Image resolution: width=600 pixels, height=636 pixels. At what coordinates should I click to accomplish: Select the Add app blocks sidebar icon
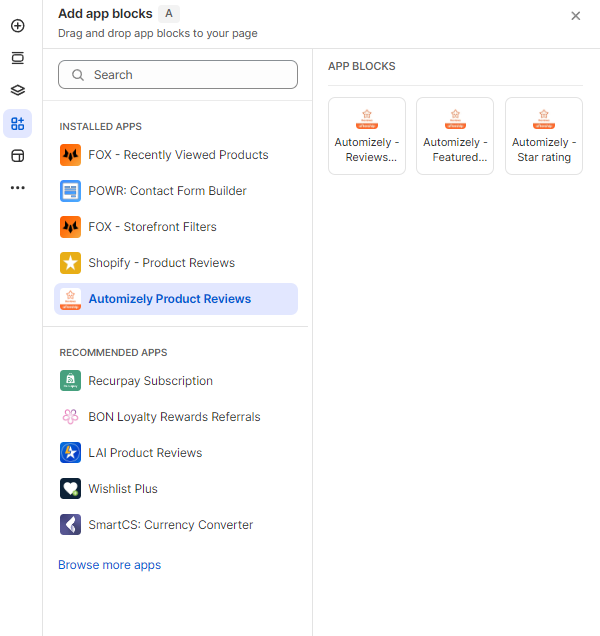coord(17,123)
